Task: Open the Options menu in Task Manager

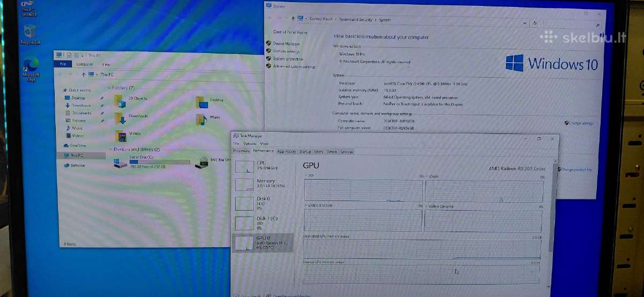Action: (250, 144)
